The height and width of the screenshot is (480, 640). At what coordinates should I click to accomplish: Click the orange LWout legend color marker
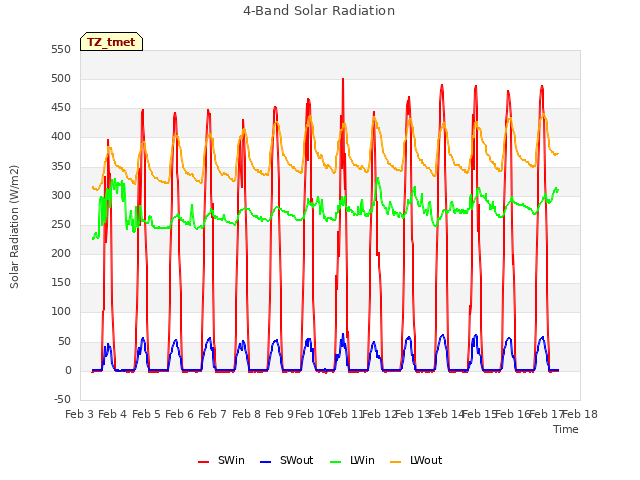coord(396,462)
